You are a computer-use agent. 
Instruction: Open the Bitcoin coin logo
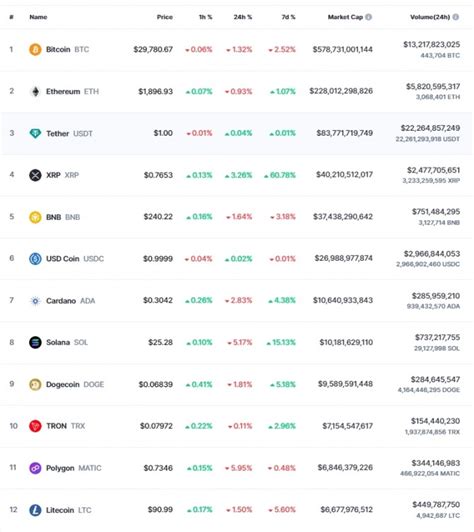coord(35,50)
